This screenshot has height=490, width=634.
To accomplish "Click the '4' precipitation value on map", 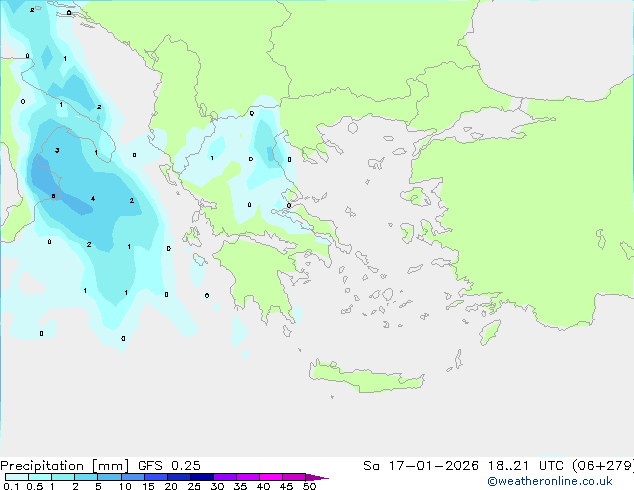I will (93, 199).
